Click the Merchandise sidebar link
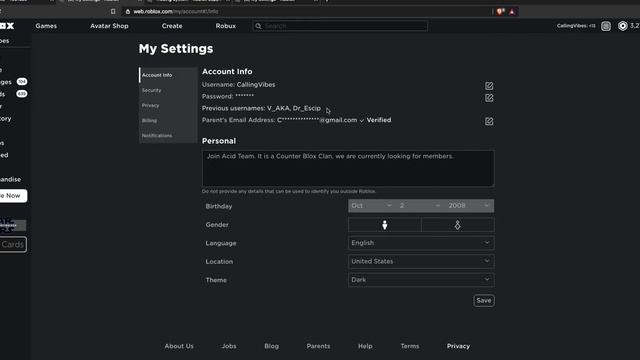This screenshot has width=640, height=360. click(x=10, y=179)
